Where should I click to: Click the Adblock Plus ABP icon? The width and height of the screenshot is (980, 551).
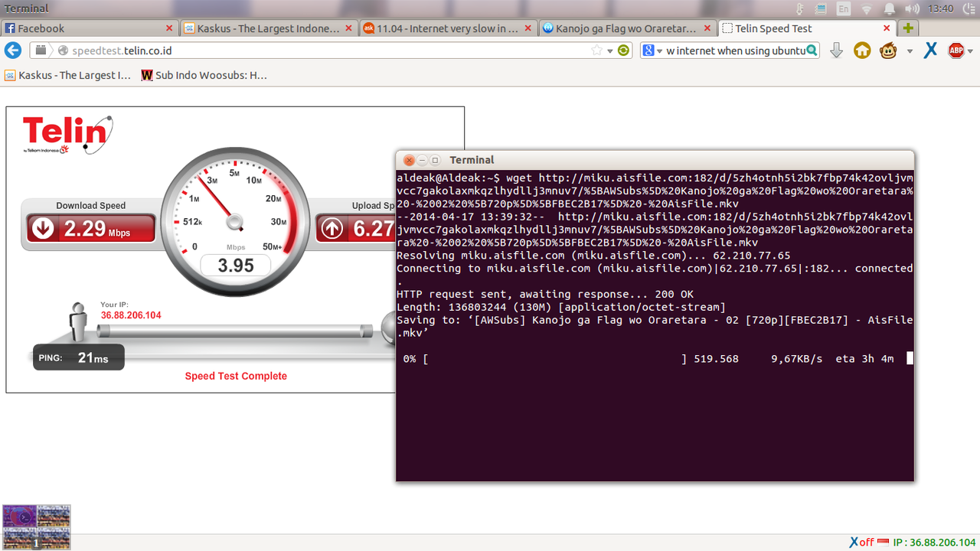click(x=955, y=51)
